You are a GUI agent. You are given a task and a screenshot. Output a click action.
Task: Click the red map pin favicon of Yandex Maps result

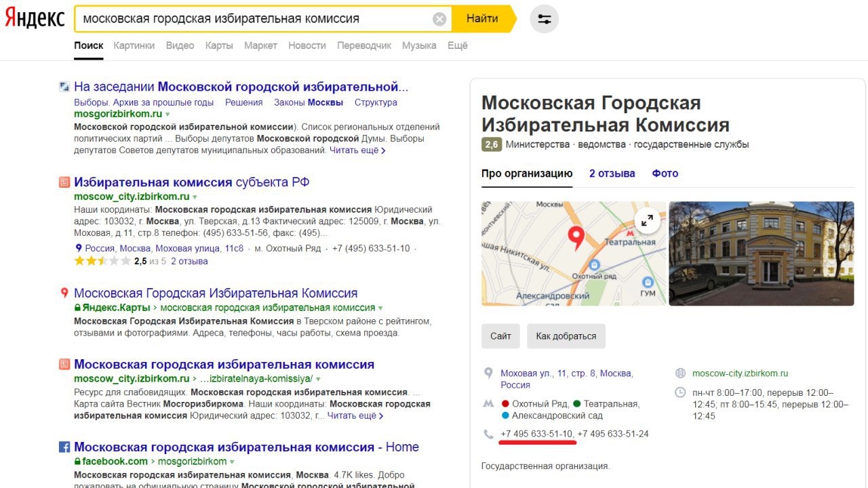64,293
